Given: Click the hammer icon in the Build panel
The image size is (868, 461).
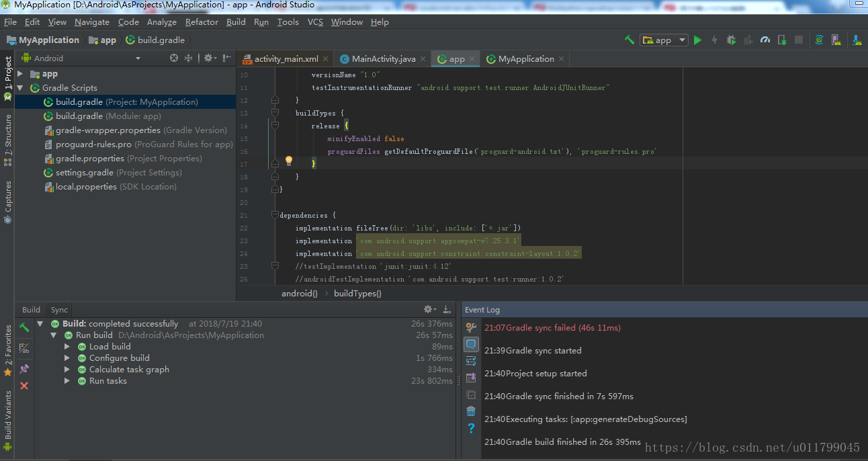Looking at the screenshot, I should point(24,327).
